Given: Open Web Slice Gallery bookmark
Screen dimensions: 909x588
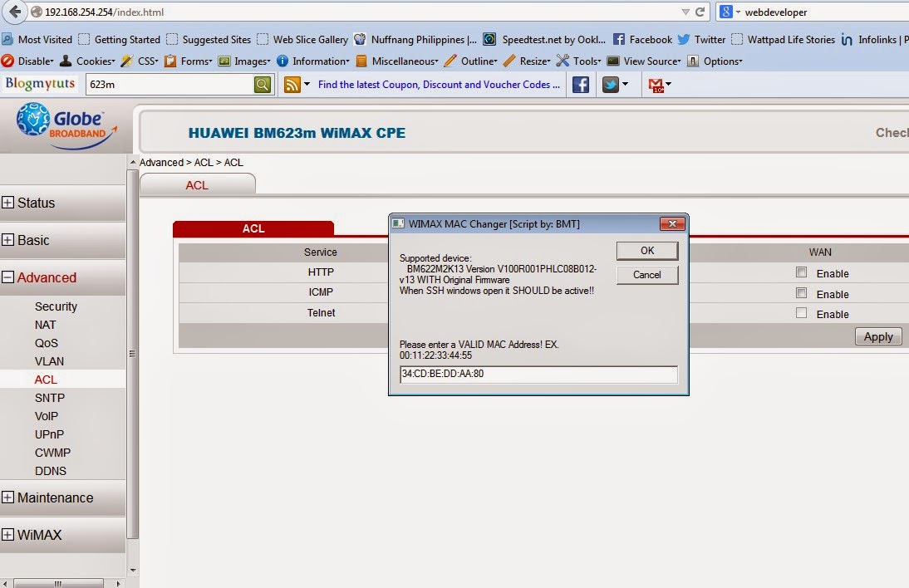Looking at the screenshot, I should point(302,39).
